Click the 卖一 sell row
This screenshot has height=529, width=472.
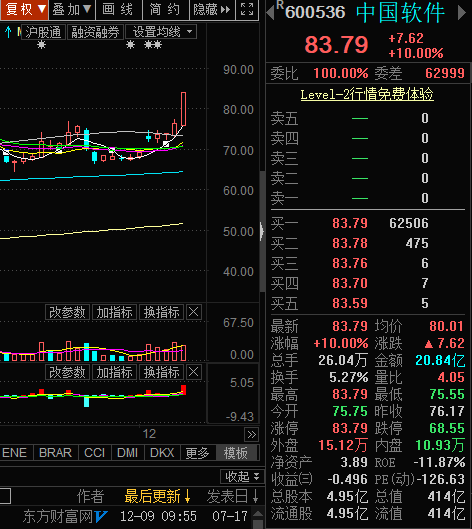click(367, 198)
